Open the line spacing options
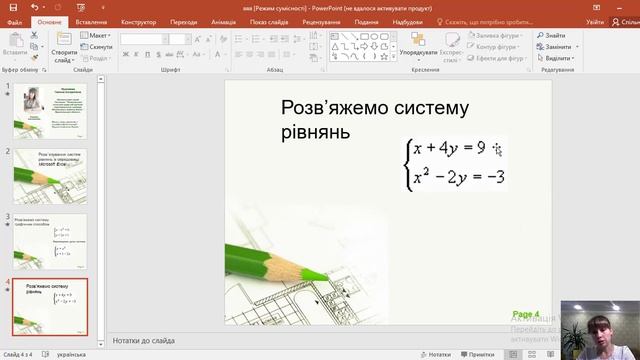This screenshot has height=360, width=640. 299,39
